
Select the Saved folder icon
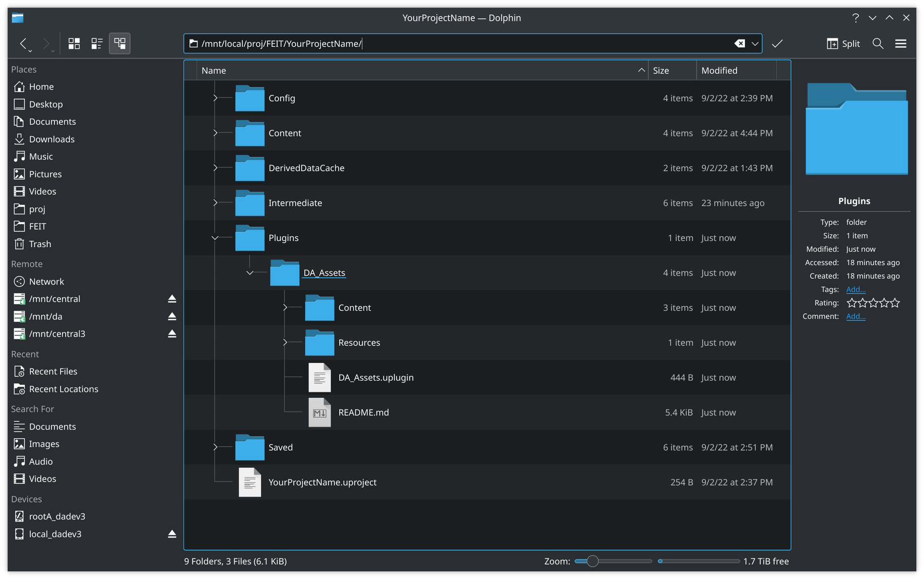[x=249, y=447]
